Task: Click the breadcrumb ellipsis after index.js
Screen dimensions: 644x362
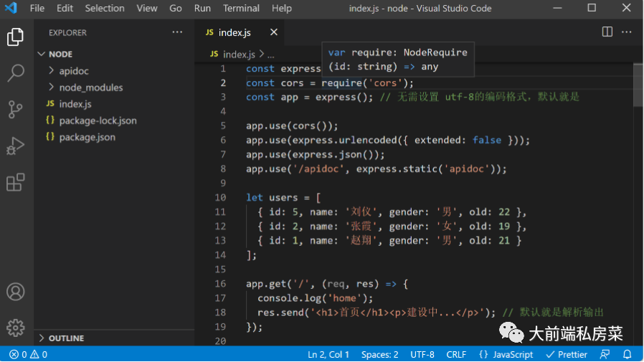Action: pos(270,54)
